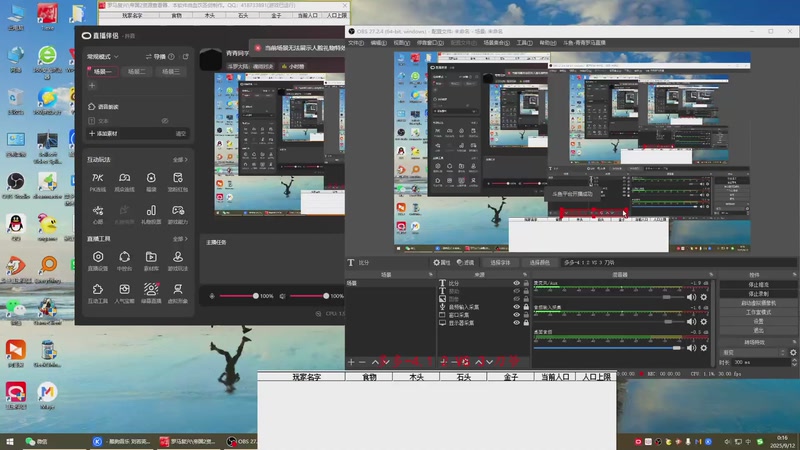Toggle visibility eye of 比分 source

[516, 283]
